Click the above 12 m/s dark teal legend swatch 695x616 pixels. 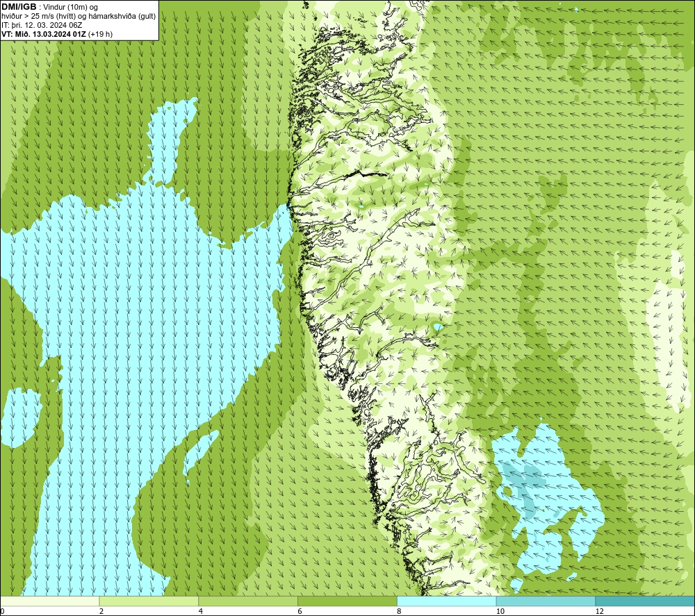pos(645,601)
